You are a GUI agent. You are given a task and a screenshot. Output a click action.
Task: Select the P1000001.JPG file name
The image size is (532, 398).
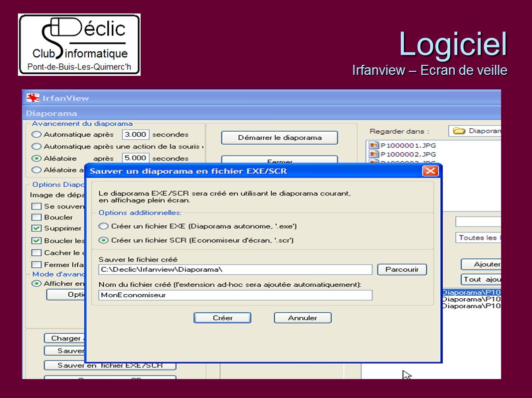408,146
